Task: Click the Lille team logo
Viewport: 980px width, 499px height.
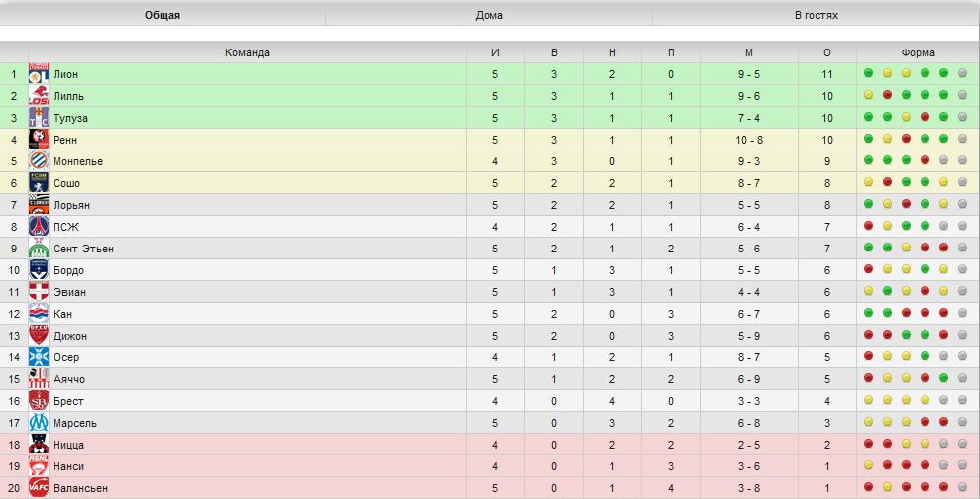Action: (x=38, y=96)
